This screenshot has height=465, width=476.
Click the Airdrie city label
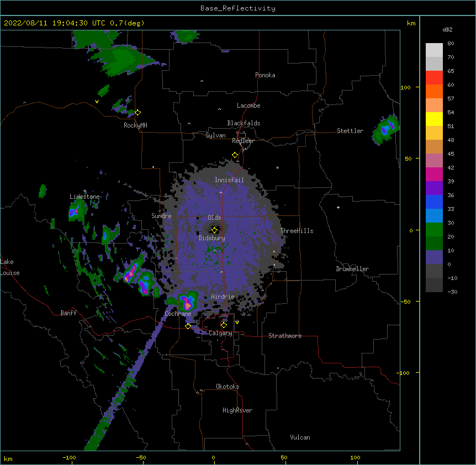coord(223,297)
